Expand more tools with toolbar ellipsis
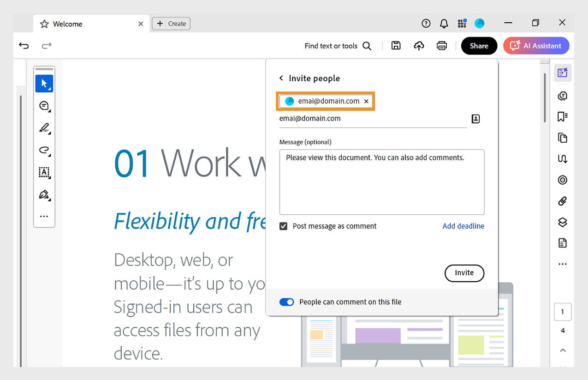This screenshot has height=380, width=588. point(44,216)
